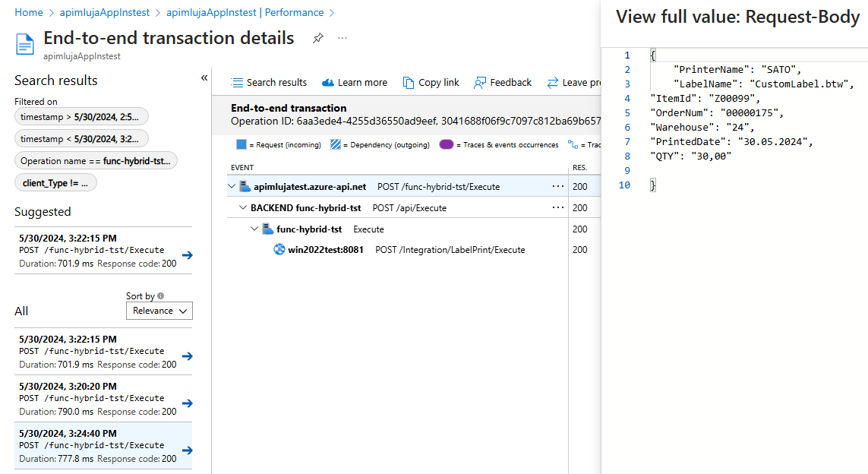Collapse the left search pane with the chevron
The image size is (868, 474).
[x=204, y=77]
